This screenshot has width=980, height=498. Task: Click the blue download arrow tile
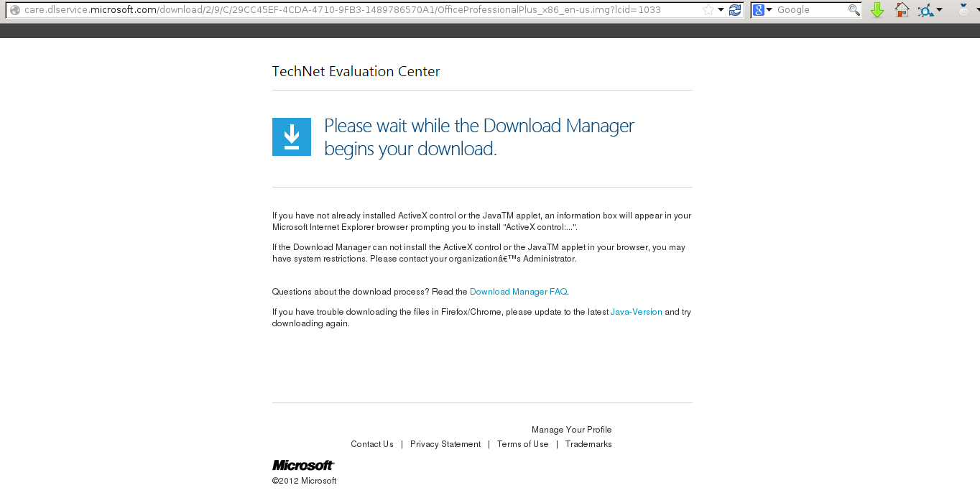tap(291, 137)
